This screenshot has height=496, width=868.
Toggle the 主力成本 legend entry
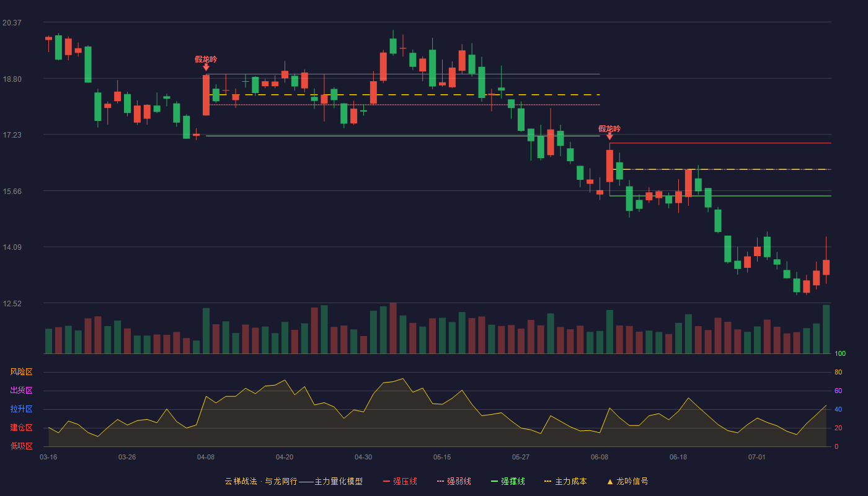click(565, 481)
